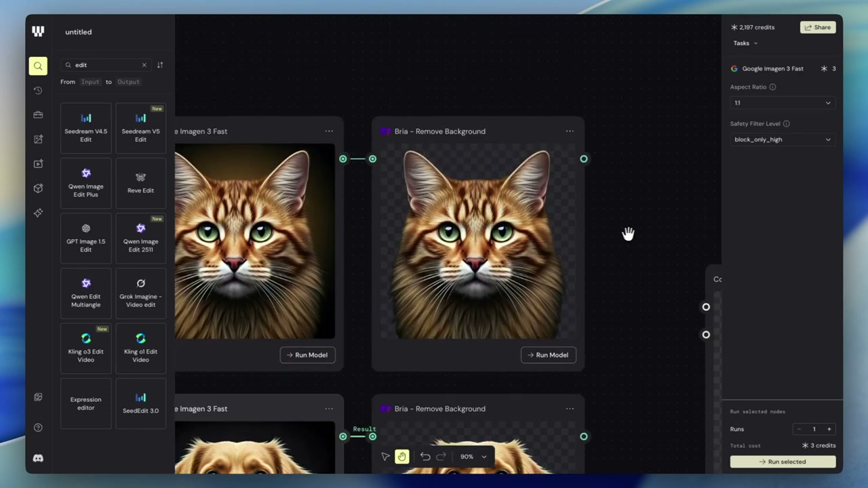The height and width of the screenshot is (488, 868).
Task: Set the to 'Output' filter
Action: tap(128, 82)
